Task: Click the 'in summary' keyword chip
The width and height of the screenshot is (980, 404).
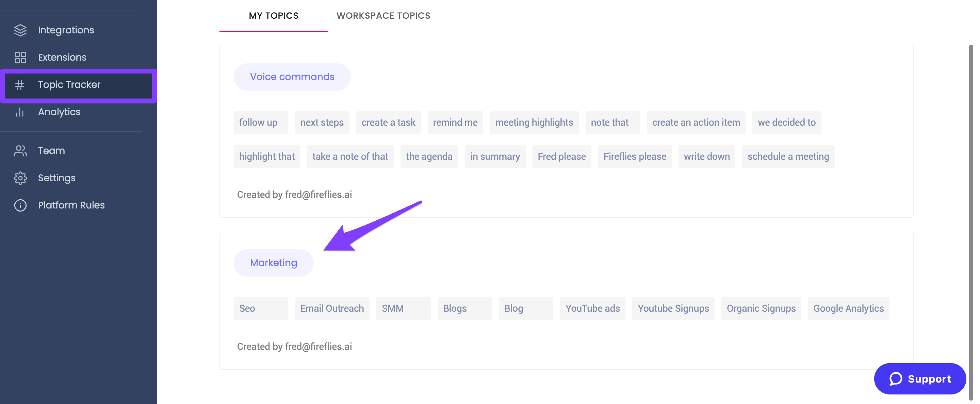Action: pos(495,156)
